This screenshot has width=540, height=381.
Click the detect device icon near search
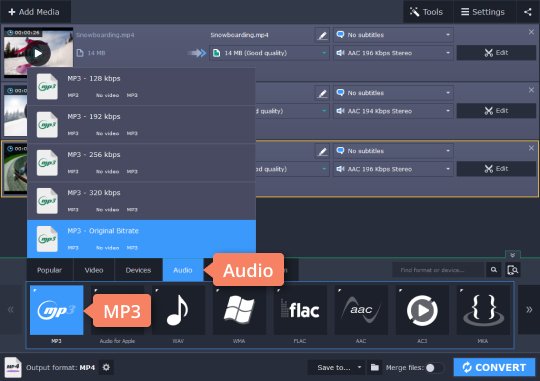(512, 270)
